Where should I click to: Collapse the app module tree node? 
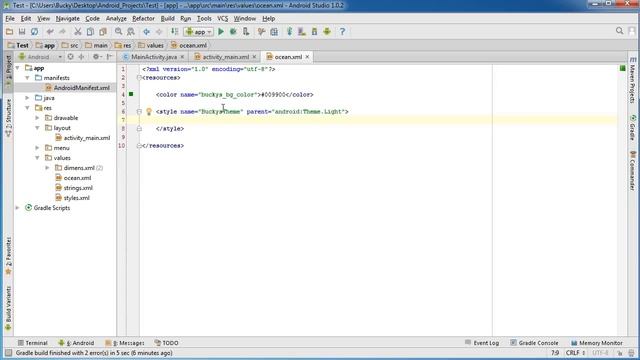coord(18,68)
